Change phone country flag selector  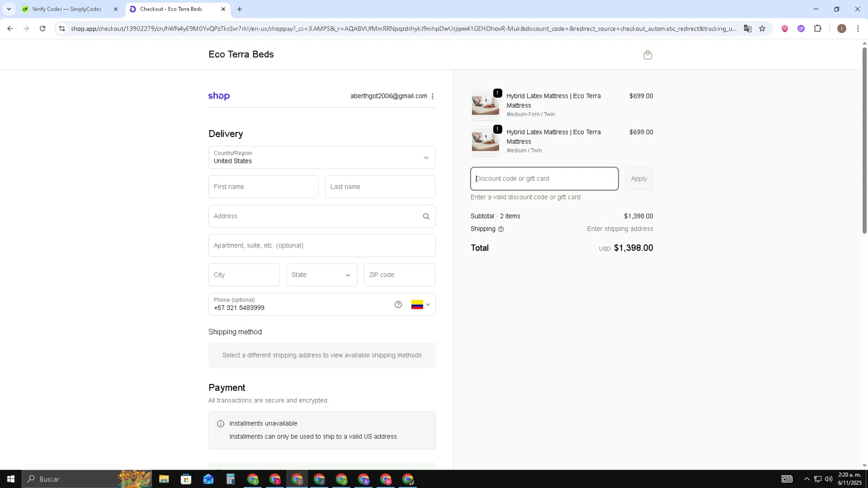(x=421, y=305)
